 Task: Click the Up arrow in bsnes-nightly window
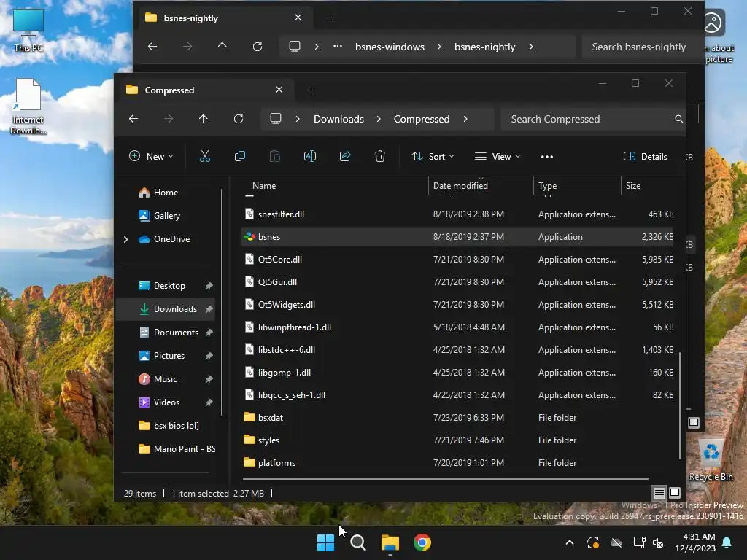222,46
